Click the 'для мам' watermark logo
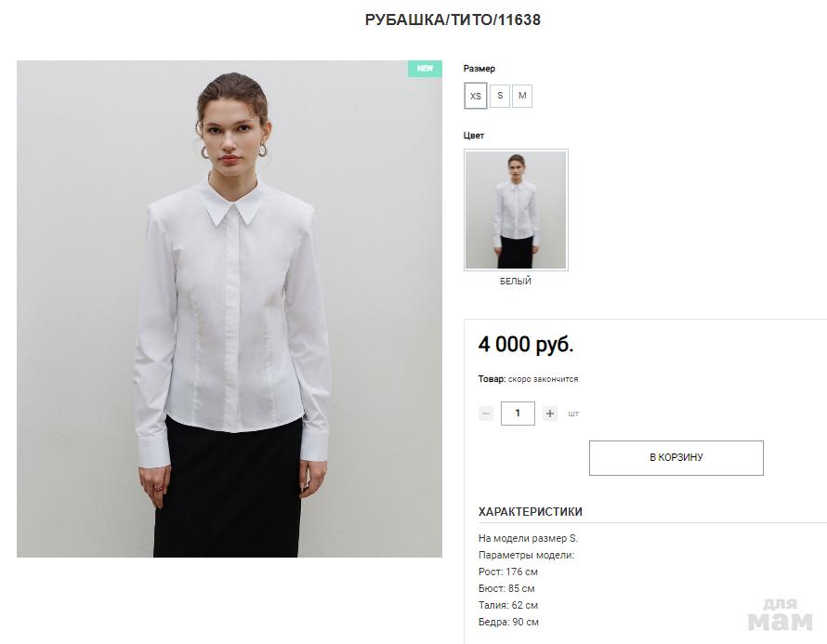The image size is (827, 644). tap(781, 614)
